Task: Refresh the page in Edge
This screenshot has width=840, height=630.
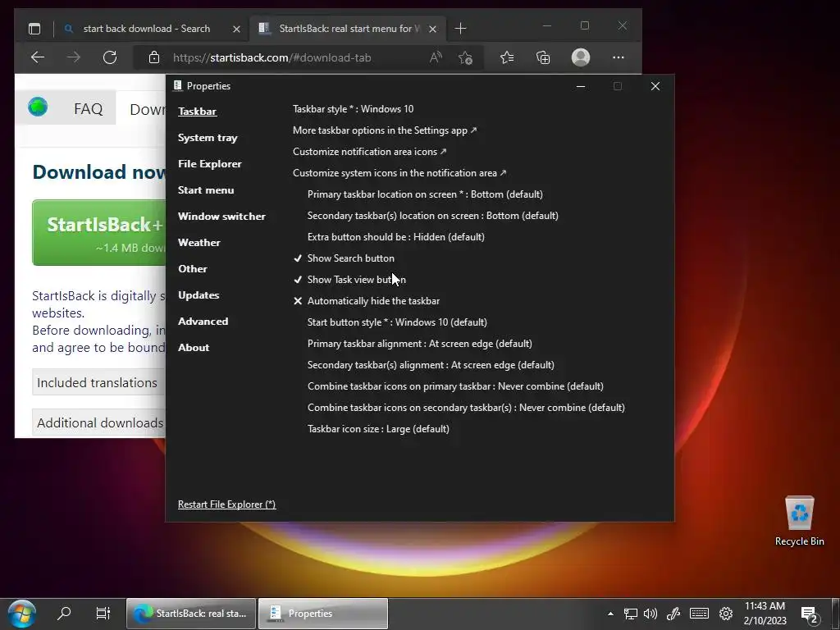Action: (x=110, y=57)
